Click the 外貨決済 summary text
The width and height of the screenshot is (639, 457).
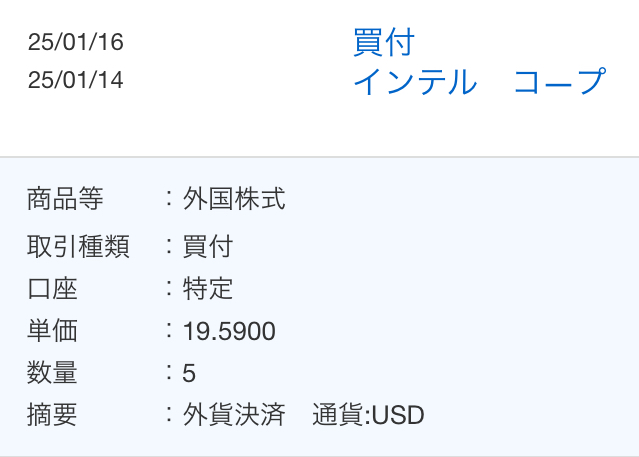click(x=234, y=415)
